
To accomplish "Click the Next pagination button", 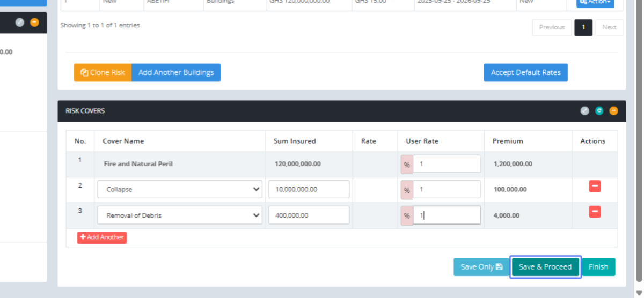I will coord(609,27).
